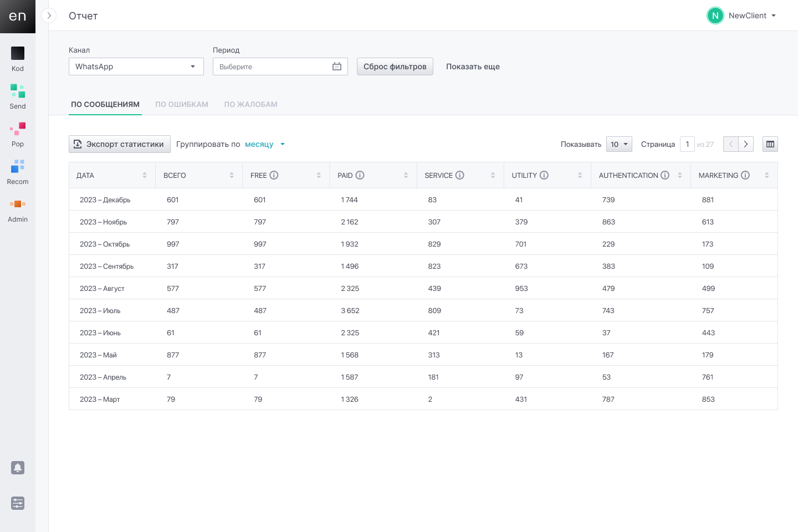Click Показать еще link
The height and width of the screenshot is (532, 798).
[473, 66]
